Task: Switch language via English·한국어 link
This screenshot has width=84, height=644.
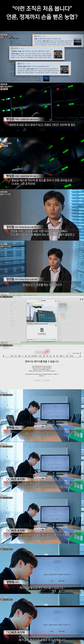Action: tap(76, 353)
